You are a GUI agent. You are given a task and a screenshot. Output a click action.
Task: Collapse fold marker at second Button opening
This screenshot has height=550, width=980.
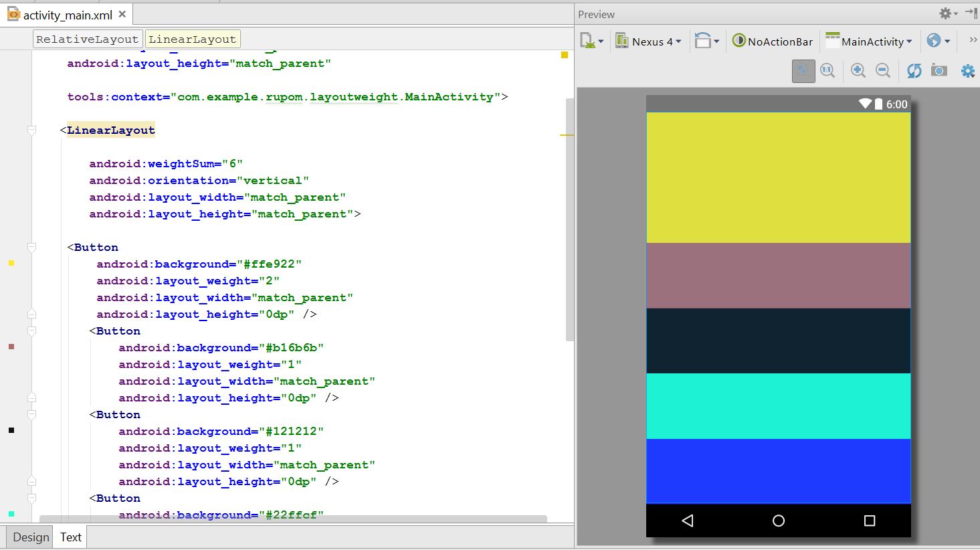click(31, 331)
